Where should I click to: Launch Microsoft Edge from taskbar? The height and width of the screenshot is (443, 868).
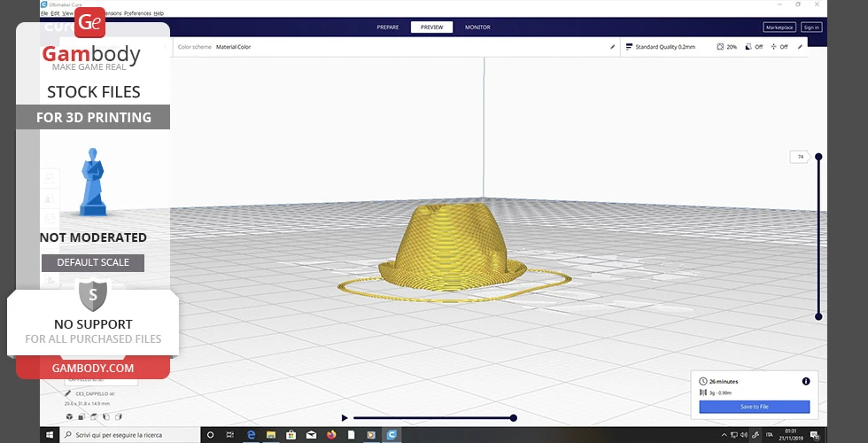pos(251,435)
